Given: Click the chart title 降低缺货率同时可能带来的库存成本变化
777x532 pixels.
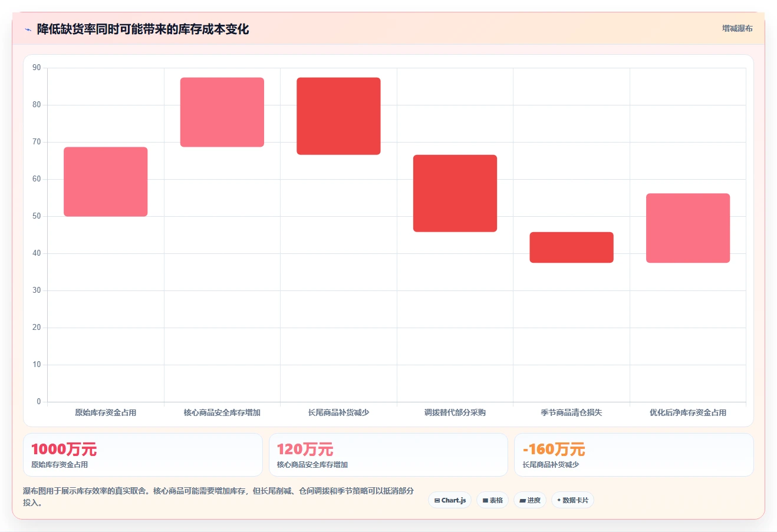Looking at the screenshot, I should tap(143, 29).
